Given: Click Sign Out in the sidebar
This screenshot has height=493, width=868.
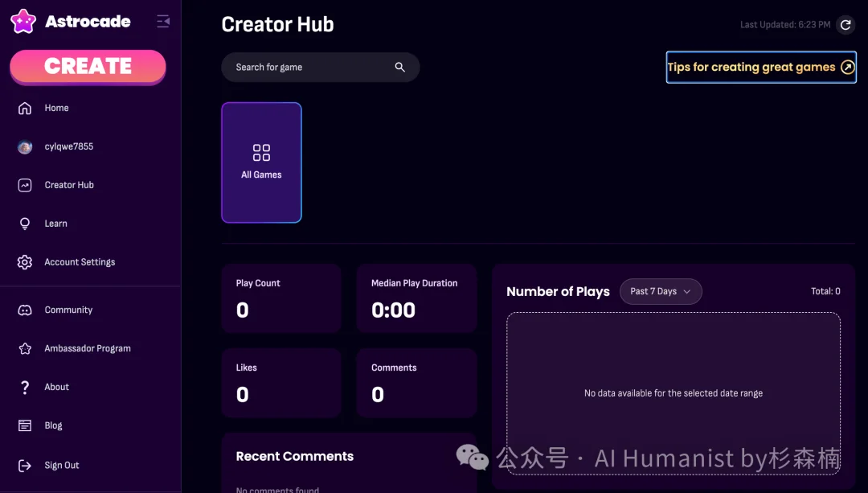Looking at the screenshot, I should [62, 465].
